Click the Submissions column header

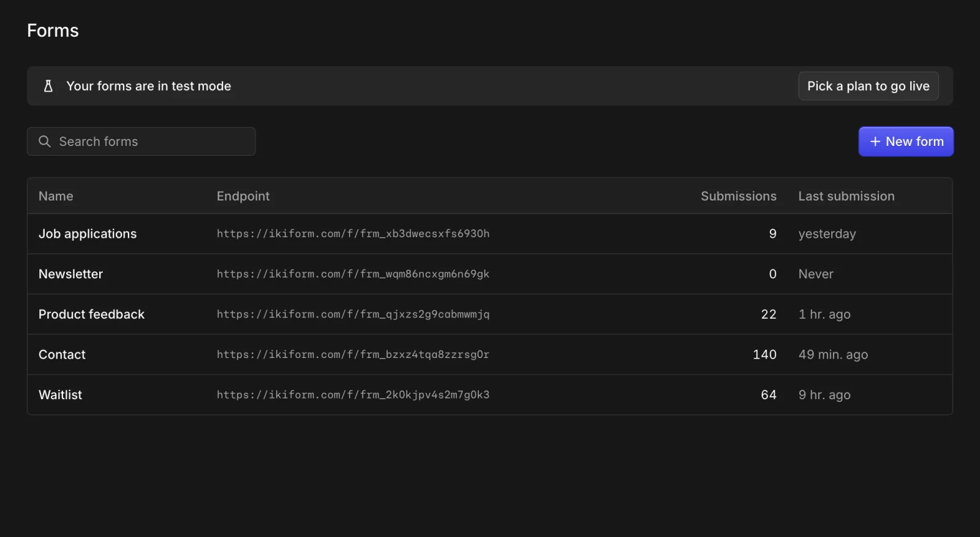(739, 196)
